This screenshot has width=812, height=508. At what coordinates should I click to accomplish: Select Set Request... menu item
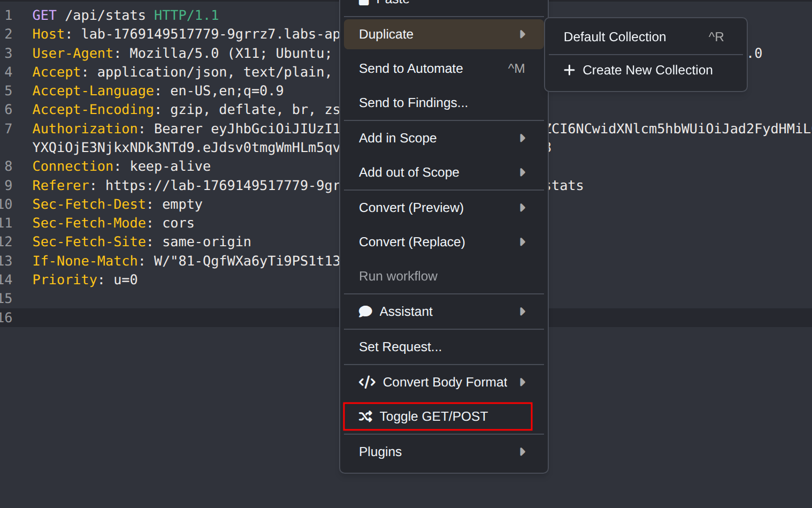click(x=400, y=347)
